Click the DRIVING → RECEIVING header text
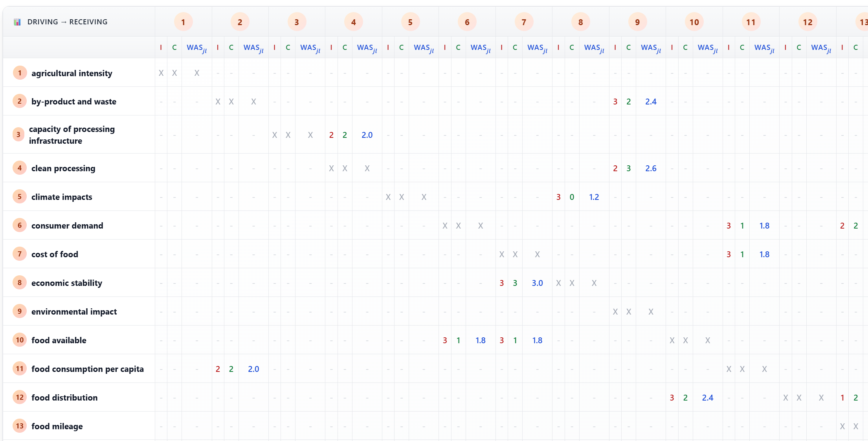The image size is (868, 441). [x=67, y=22]
